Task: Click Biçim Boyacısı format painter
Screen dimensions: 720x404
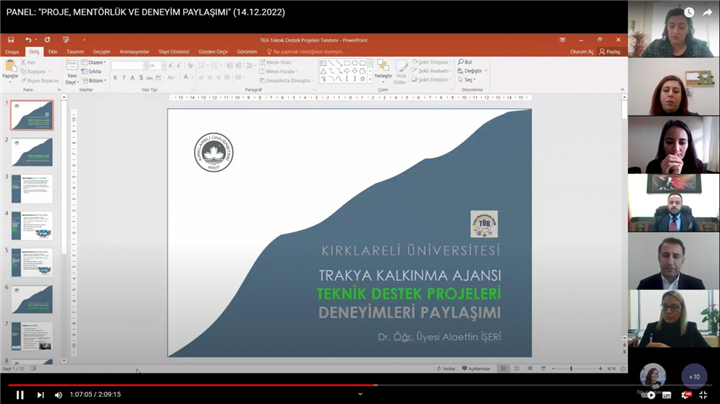Action: pyautogui.click(x=40, y=81)
